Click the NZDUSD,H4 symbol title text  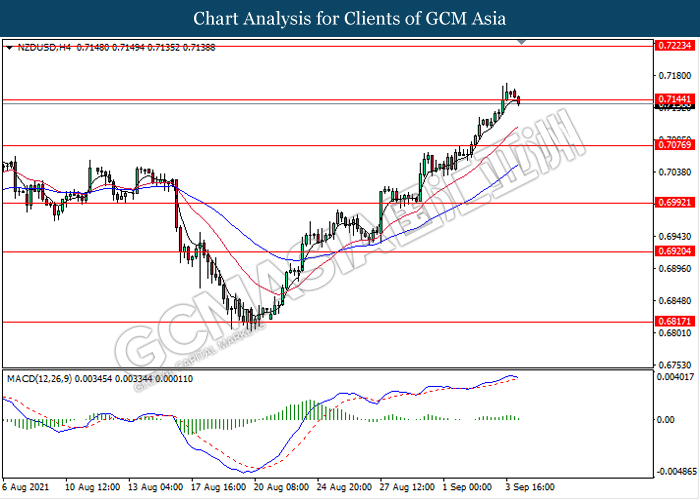pos(44,47)
